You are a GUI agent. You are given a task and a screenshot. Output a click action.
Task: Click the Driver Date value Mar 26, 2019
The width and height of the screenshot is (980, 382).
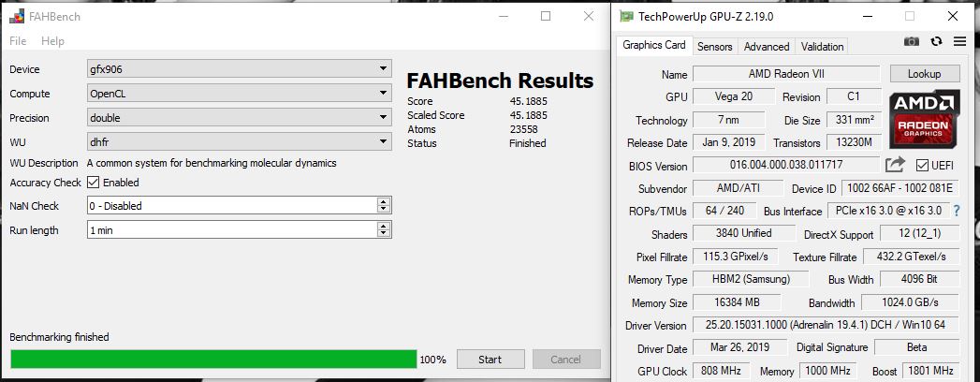pos(740,347)
